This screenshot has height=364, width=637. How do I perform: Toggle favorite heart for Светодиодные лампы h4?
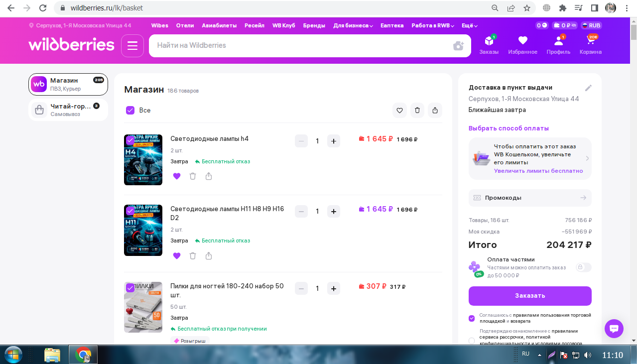pyautogui.click(x=177, y=176)
